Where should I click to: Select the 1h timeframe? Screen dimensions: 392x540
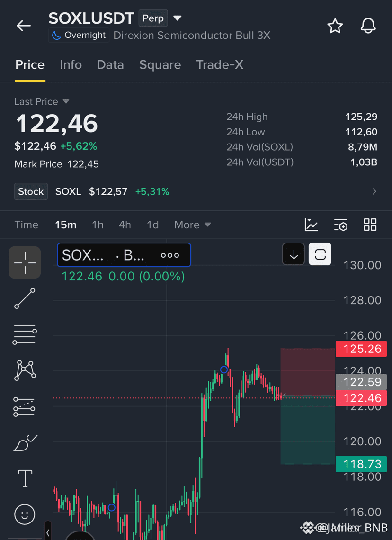click(x=98, y=225)
